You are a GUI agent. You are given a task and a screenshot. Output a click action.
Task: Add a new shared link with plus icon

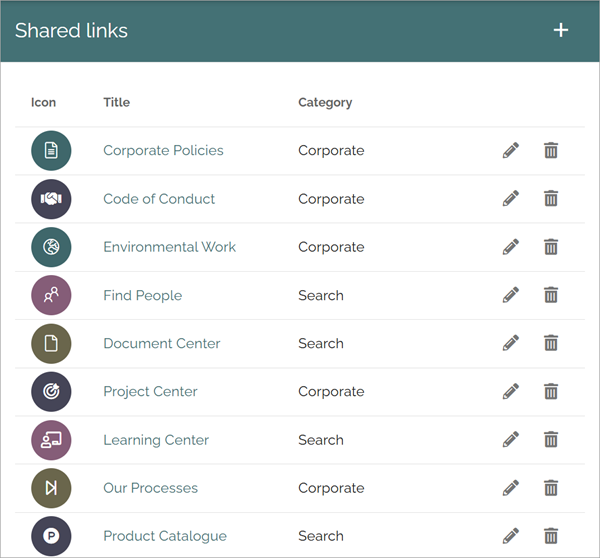[x=561, y=30]
